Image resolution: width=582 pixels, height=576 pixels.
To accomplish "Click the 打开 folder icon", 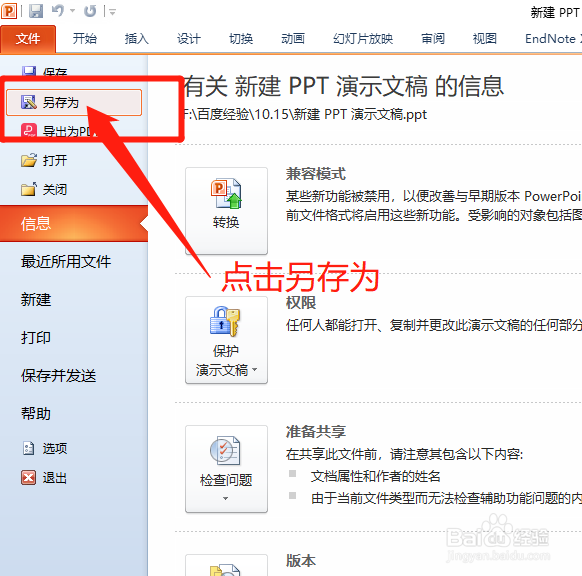I will click(29, 160).
